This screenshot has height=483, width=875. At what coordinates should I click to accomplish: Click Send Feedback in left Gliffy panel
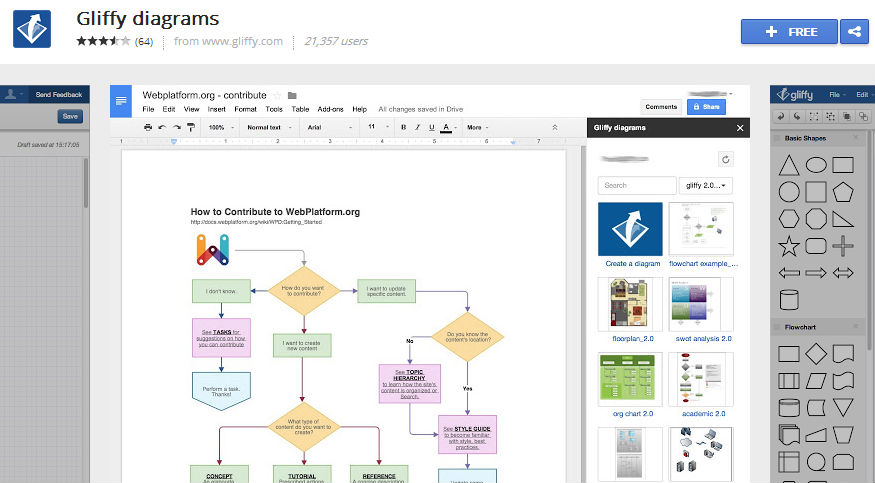pos(59,95)
